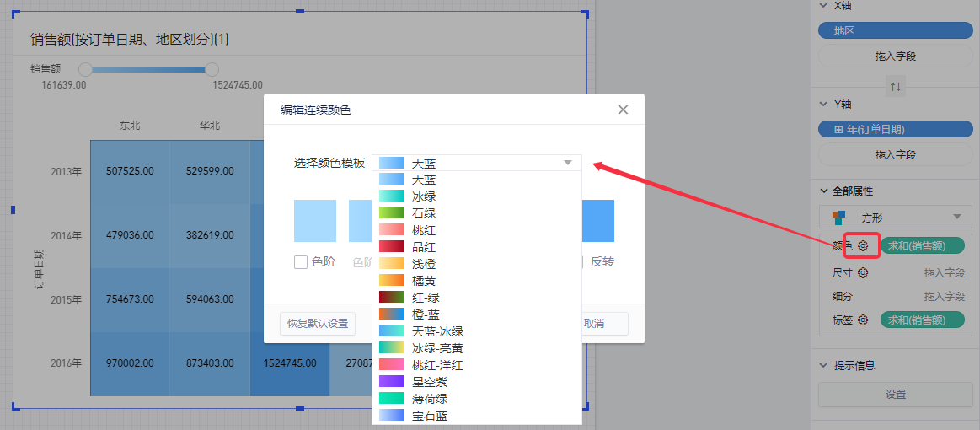Close the 编辑连续颜色 dialog
Screen dimensions: 980x430
623,110
